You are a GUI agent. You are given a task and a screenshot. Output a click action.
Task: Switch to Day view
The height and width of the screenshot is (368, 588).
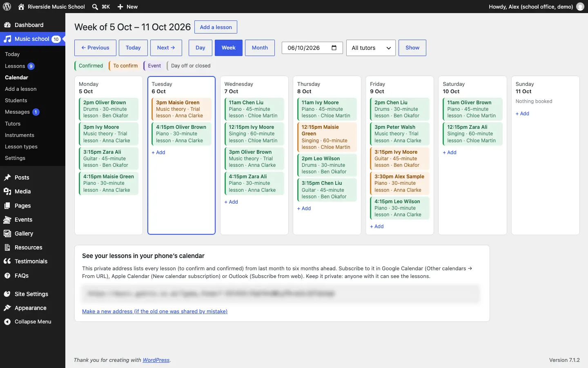[x=200, y=48]
